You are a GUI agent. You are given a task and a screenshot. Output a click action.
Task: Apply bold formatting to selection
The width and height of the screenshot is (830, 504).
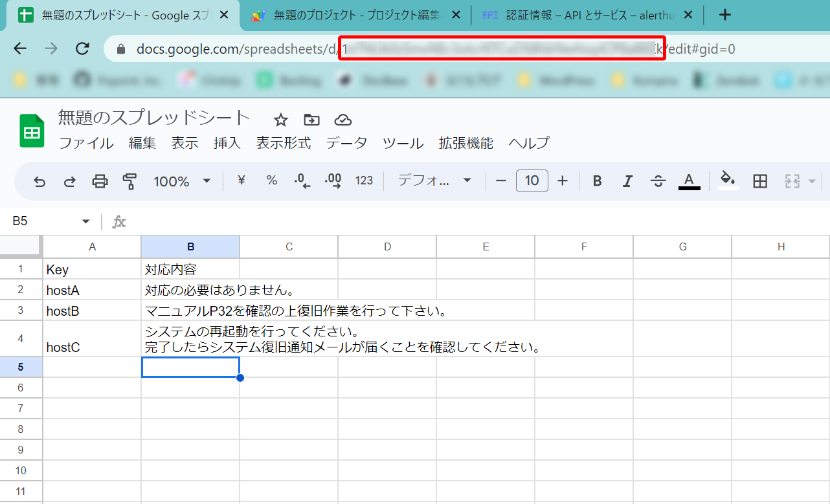596,181
